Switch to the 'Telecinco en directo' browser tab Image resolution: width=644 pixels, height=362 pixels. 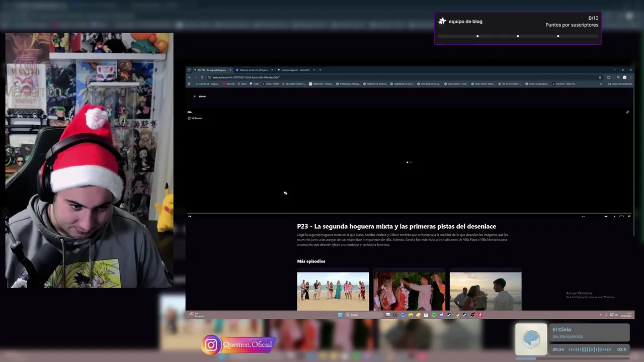254,70
